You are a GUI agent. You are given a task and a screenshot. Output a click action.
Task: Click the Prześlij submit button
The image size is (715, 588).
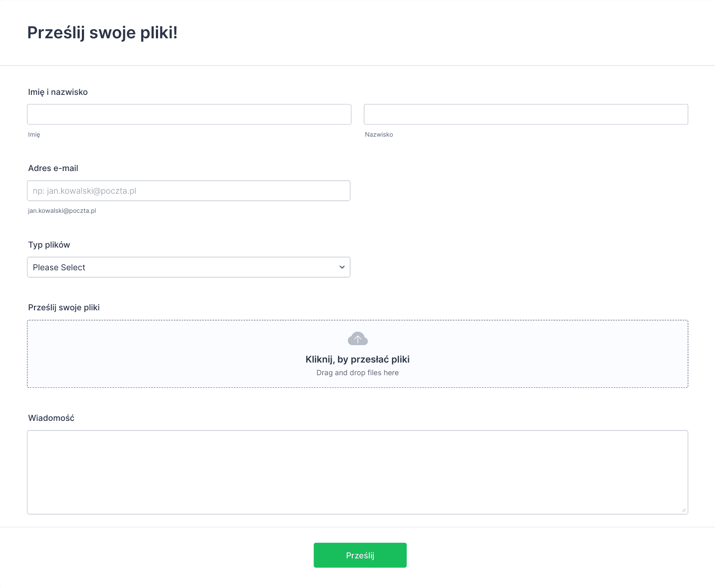pyautogui.click(x=360, y=555)
